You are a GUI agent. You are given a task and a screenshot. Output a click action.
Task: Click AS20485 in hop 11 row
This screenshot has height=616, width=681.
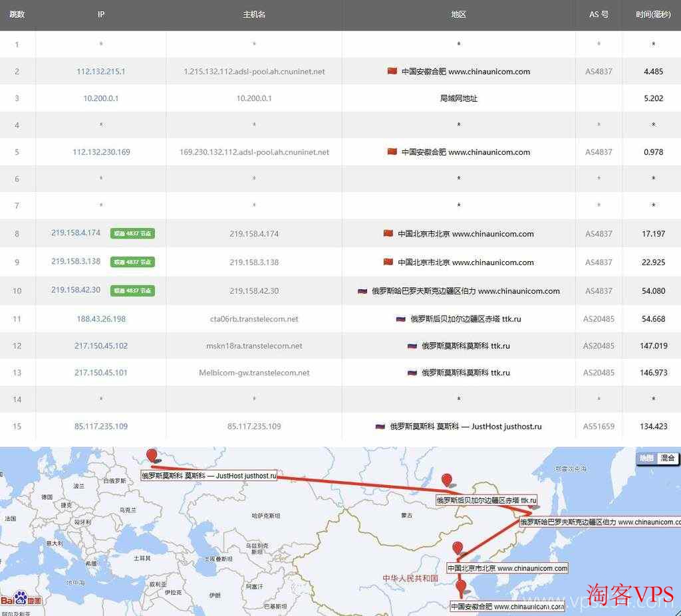599,319
